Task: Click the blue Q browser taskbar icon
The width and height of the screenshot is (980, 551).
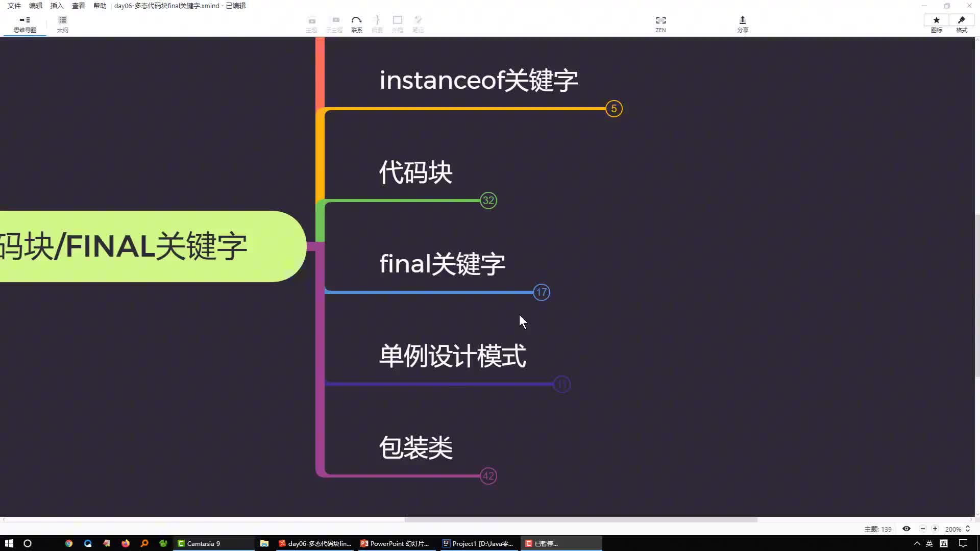Action: [x=88, y=543]
